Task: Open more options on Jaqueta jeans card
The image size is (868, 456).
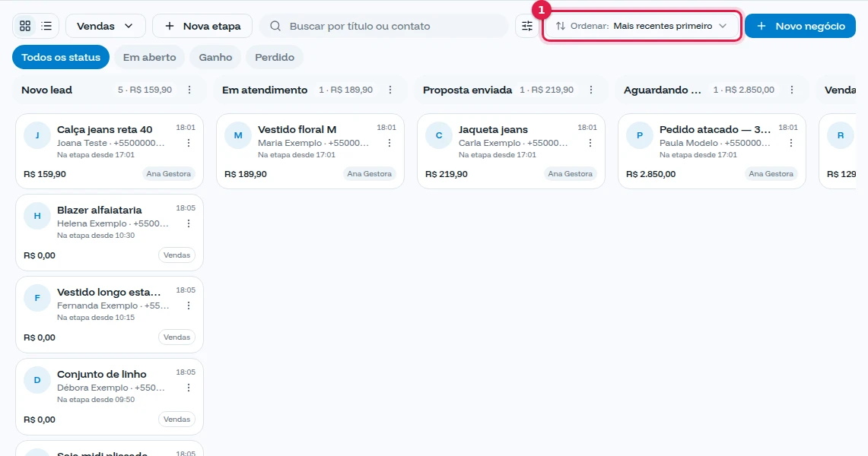Action: 590,143
